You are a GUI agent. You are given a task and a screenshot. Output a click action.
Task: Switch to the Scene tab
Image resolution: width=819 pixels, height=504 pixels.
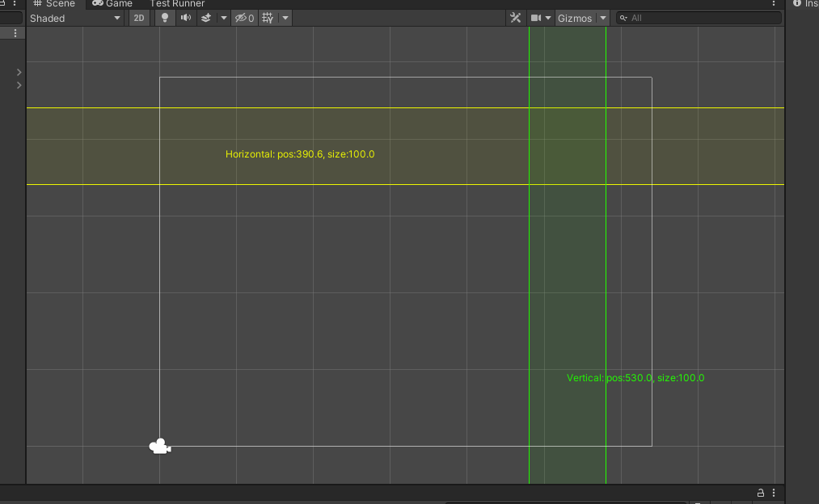click(54, 4)
